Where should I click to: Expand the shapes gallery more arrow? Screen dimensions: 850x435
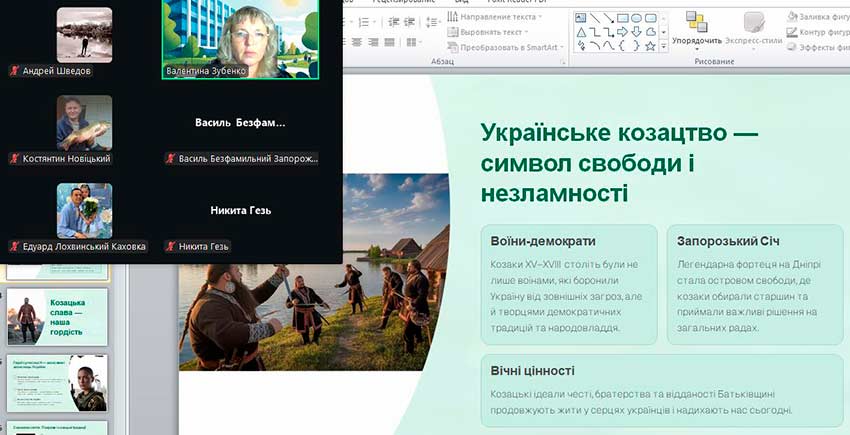click(663, 46)
